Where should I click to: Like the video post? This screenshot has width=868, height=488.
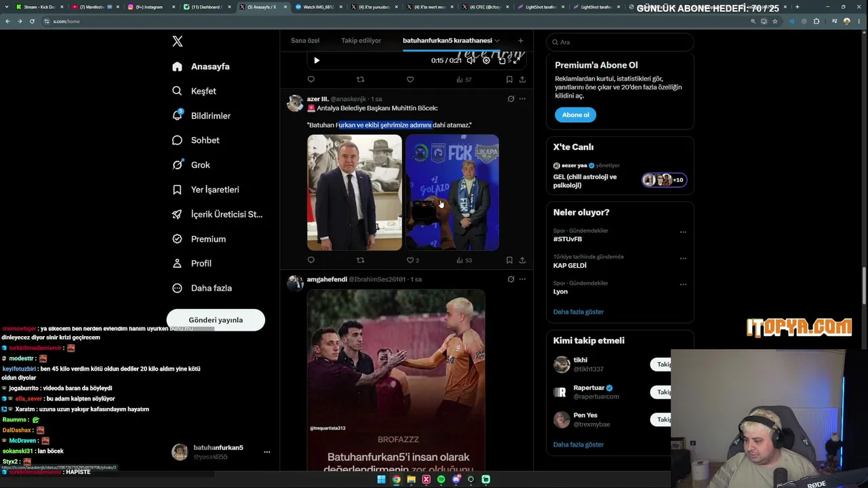(410, 79)
